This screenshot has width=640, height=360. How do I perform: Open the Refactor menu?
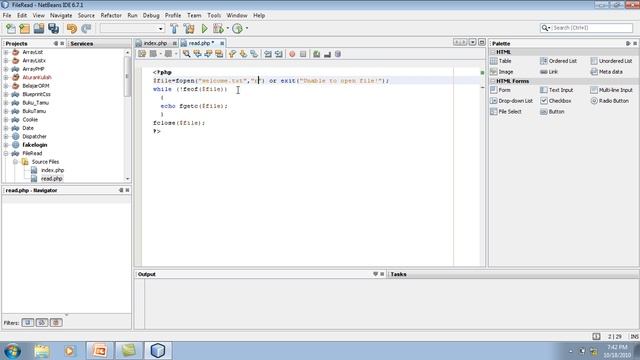[x=111, y=15]
